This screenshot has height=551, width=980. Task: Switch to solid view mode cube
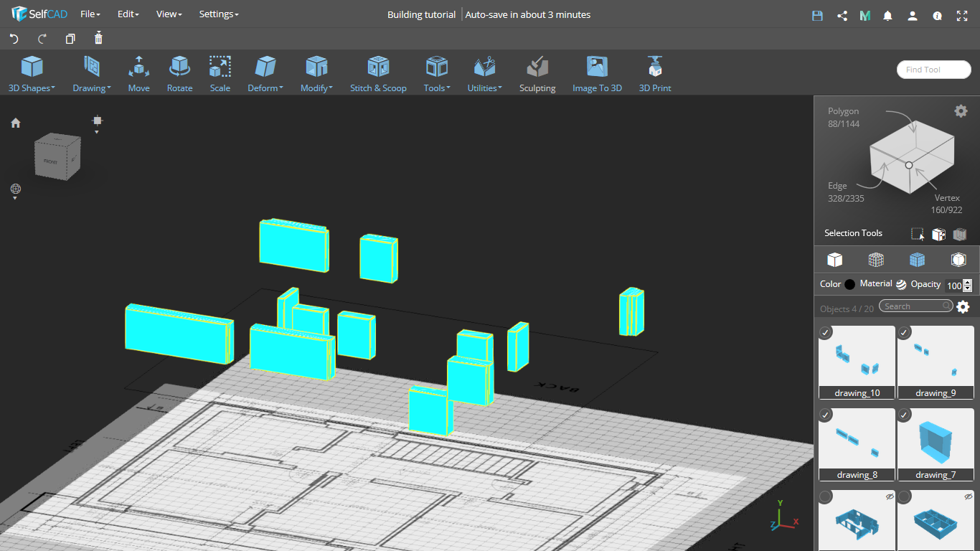[834, 260]
